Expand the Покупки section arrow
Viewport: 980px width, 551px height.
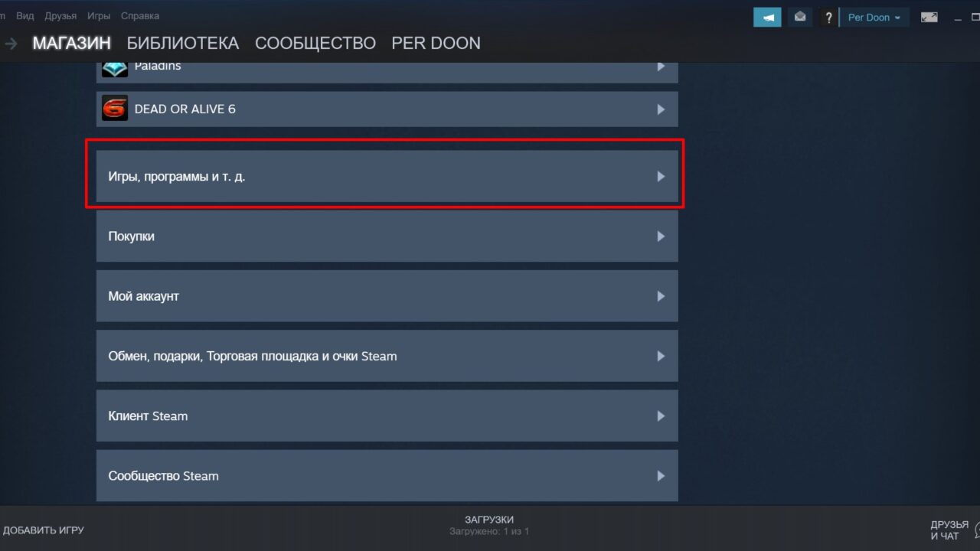tap(661, 236)
